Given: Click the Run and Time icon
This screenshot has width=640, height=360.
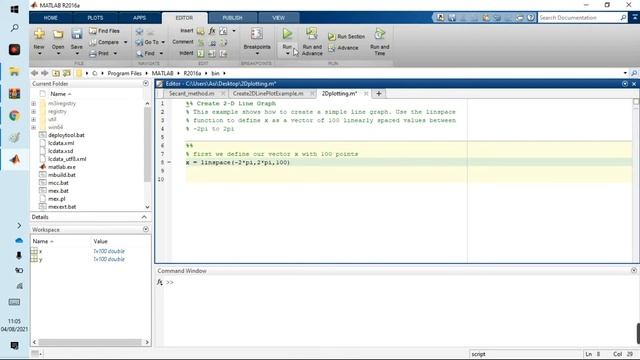Looking at the screenshot, I should [x=380, y=33].
